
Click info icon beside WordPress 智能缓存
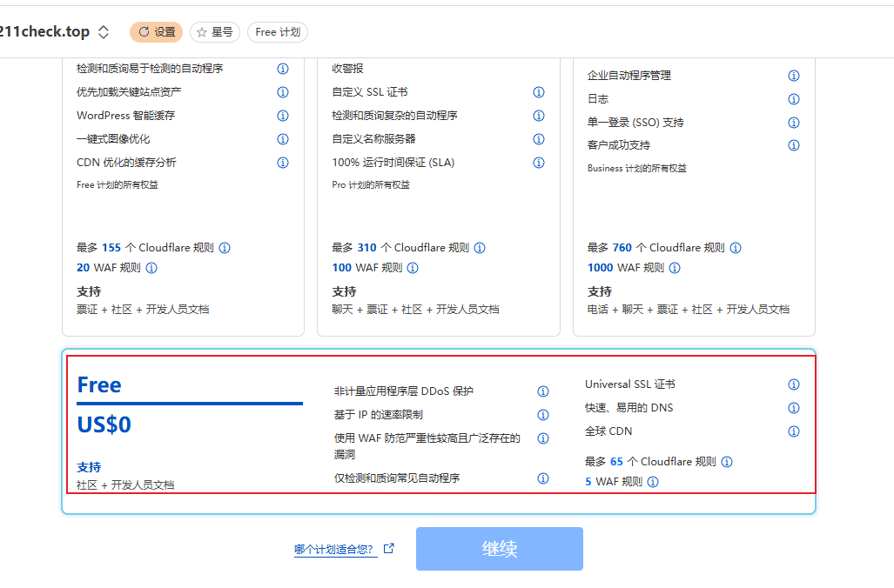283,116
